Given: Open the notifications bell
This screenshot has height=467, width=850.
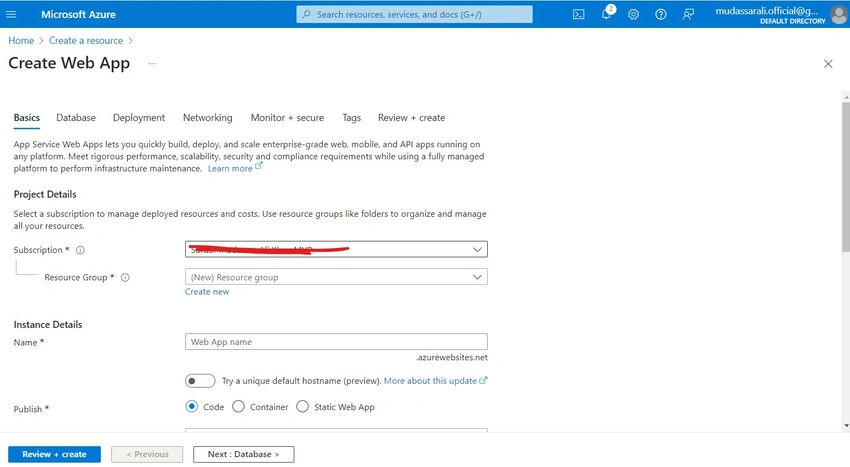Looking at the screenshot, I should (607, 14).
